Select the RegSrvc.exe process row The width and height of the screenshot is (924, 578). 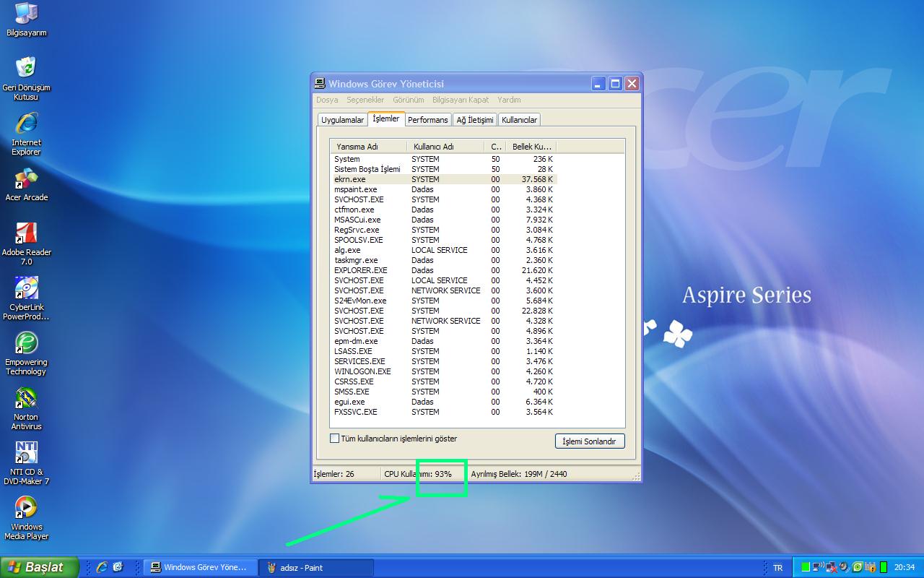444,230
